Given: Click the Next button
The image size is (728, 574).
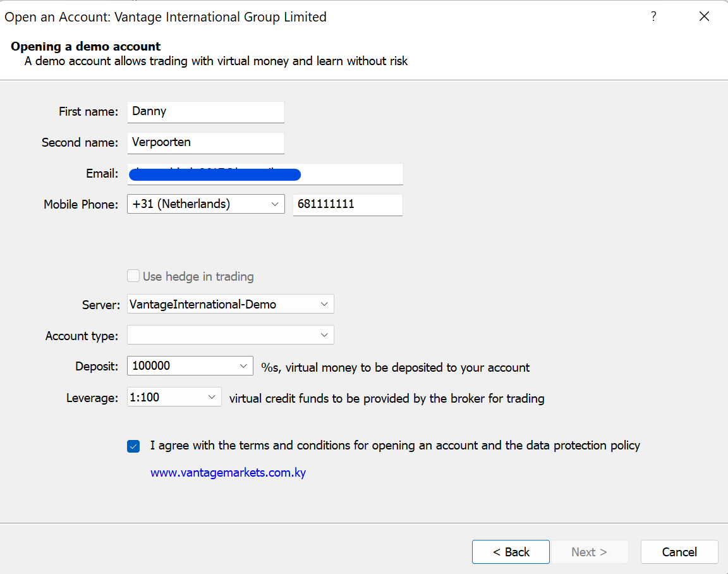Looking at the screenshot, I should pyautogui.click(x=590, y=551).
